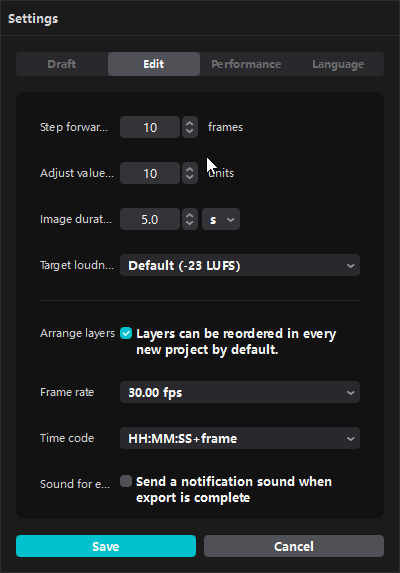The image size is (400, 573).
Task: Select the Edit tab
Action: (154, 64)
